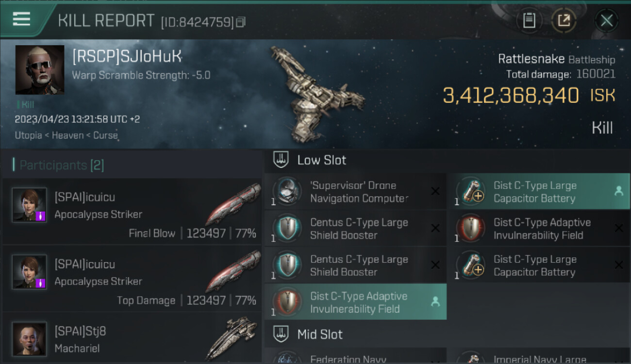Open icuicu's Top Damage participant entry
Viewport: 631px width, 364px height.
tap(132, 278)
